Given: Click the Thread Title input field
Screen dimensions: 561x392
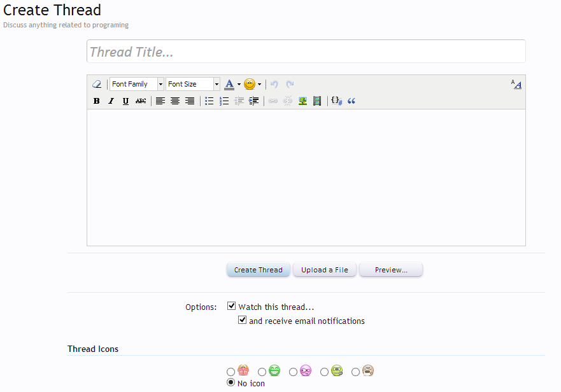Looking at the screenshot, I should coord(306,52).
